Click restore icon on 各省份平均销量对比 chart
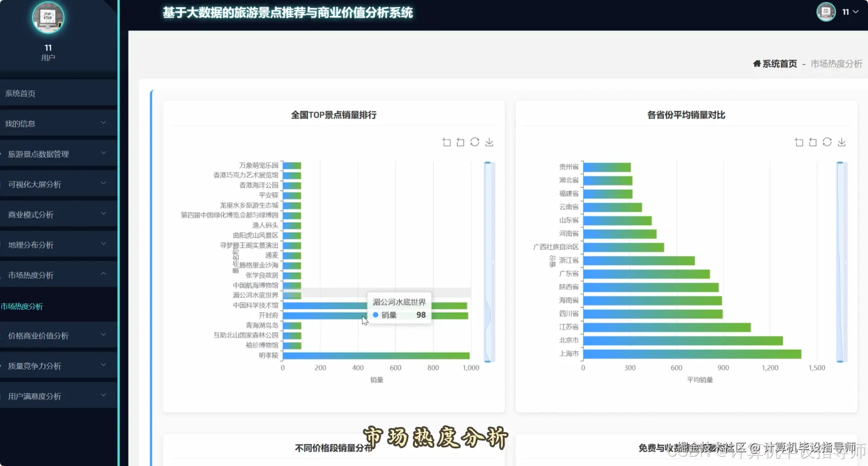This screenshot has height=466, width=868. 827,142
